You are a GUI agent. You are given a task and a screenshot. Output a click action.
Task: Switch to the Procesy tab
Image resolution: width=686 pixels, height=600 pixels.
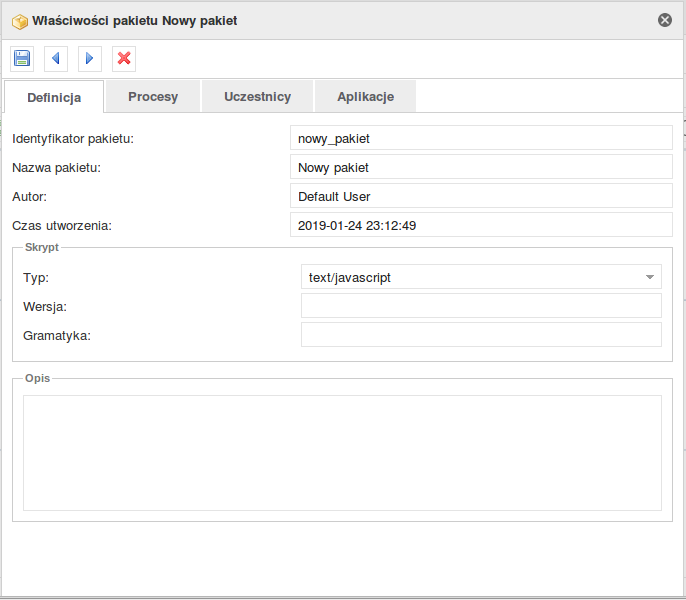(153, 96)
